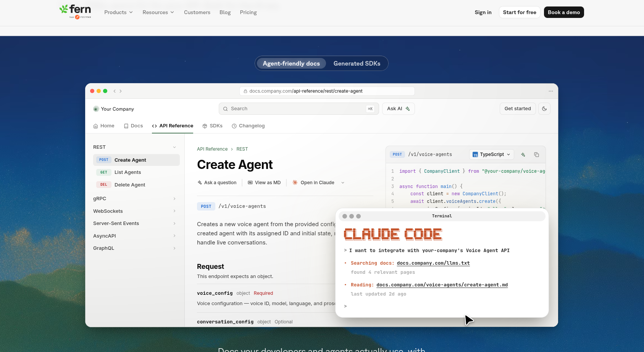This screenshot has width=644, height=352.
Task: Switch to the SDKs tab
Action: point(212,126)
